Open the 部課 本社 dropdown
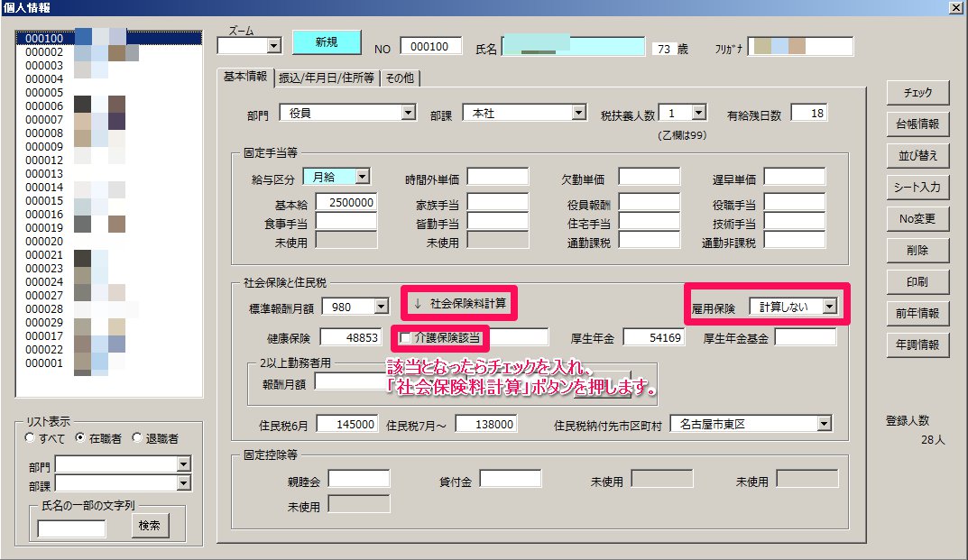 578,113
